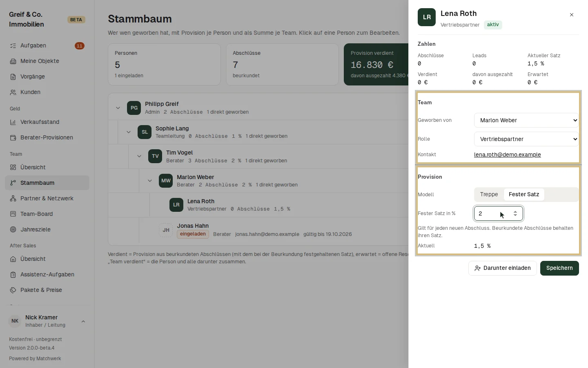Click the Assistenz-Aufgaben clipboard icon
Image resolution: width=588 pixels, height=368 pixels.
(x=13, y=274)
